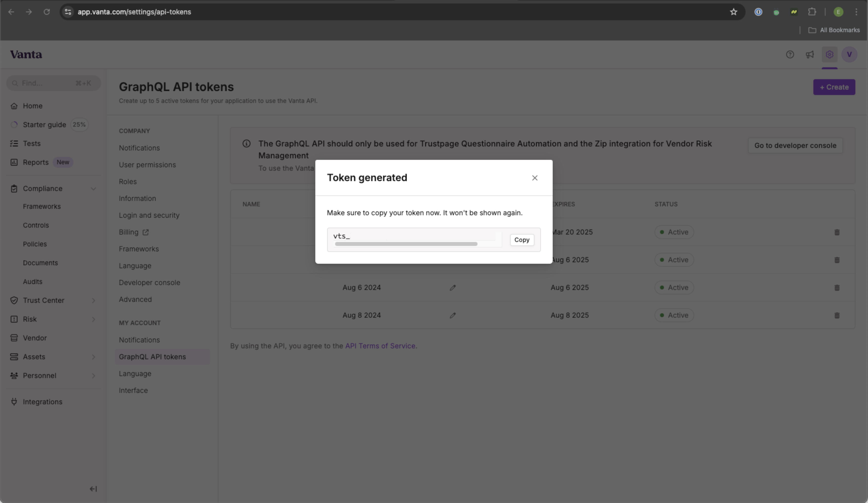Open My Account Language
Image resolution: width=868 pixels, height=503 pixels.
point(135,373)
